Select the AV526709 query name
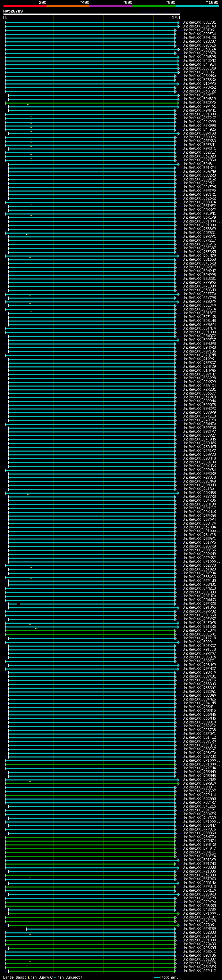This screenshot has height=980, width=222. (13, 11)
